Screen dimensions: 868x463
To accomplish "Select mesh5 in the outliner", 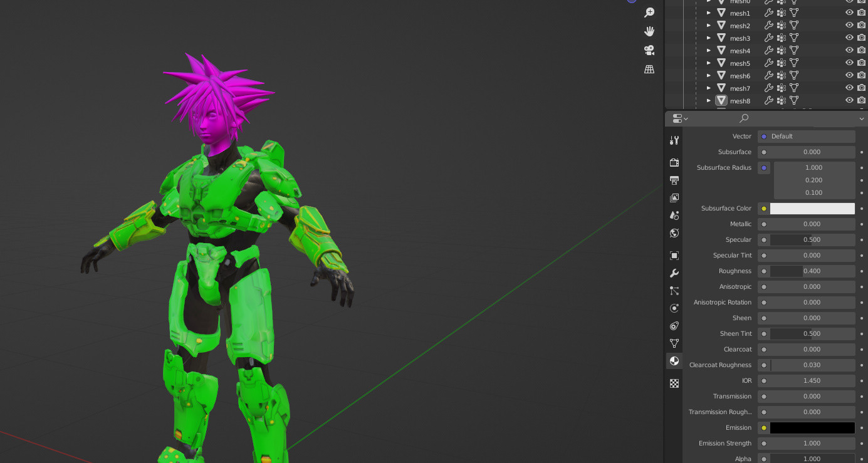I will [740, 63].
